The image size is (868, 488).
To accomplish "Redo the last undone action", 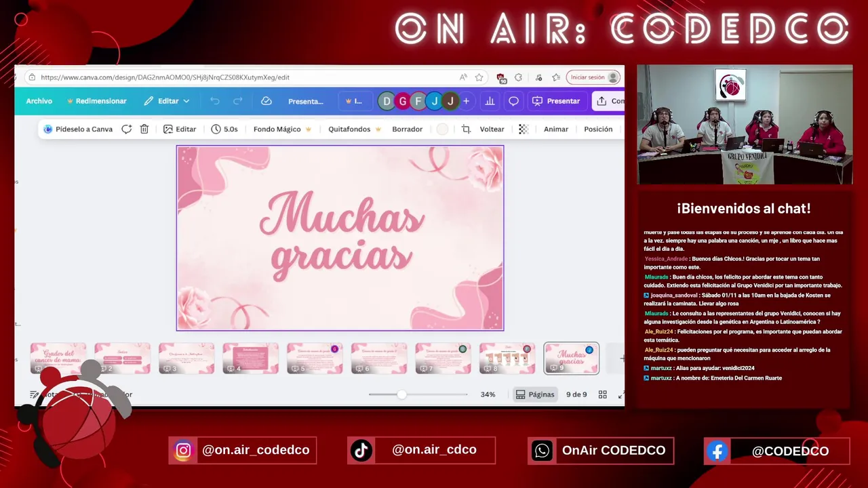I will tap(237, 101).
